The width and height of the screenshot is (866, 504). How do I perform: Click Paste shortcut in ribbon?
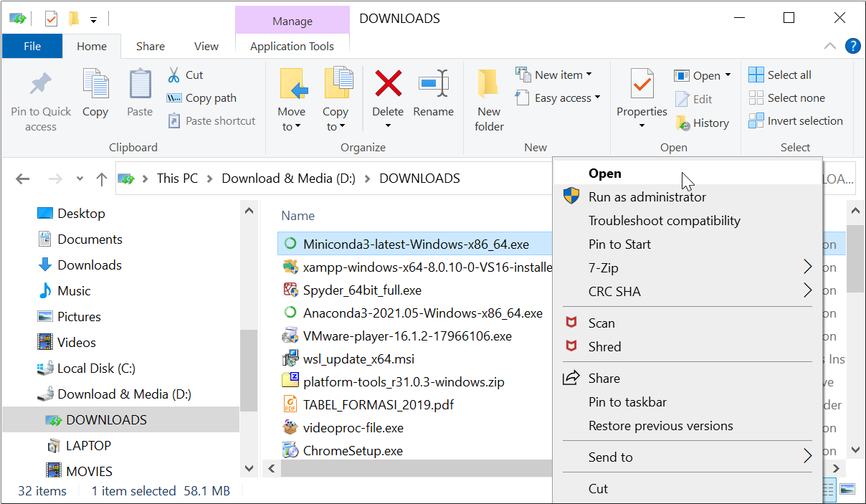point(211,121)
